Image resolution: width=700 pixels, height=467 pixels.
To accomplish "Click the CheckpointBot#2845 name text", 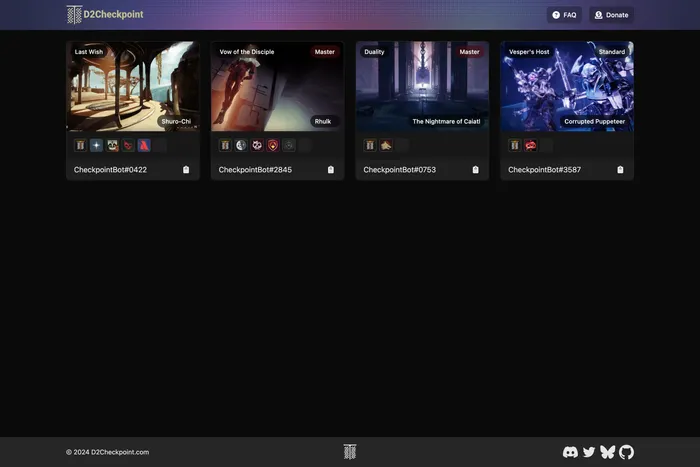I will pyautogui.click(x=255, y=170).
